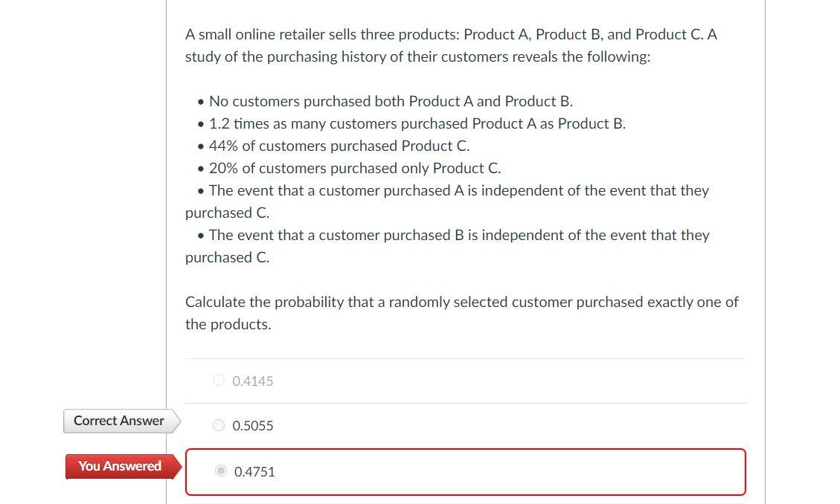Click the bullet about Product C purchases

(x=339, y=146)
